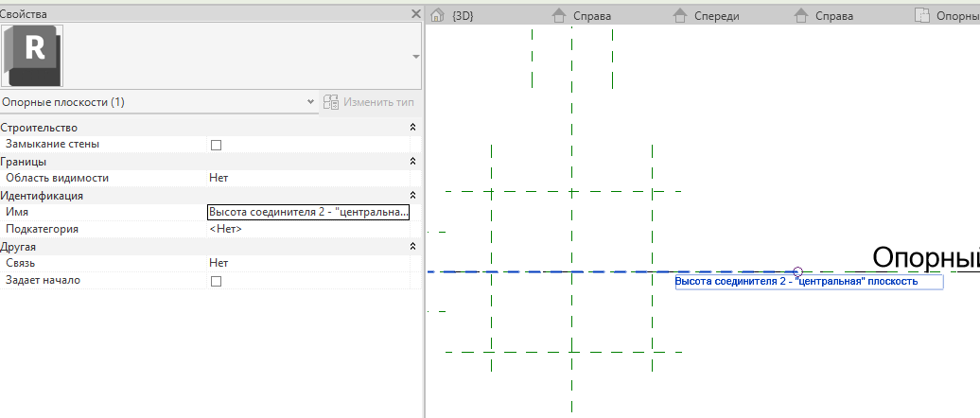Select the Подкатегория value field
Image resolution: width=980 pixels, height=418 pixels.
point(307,229)
